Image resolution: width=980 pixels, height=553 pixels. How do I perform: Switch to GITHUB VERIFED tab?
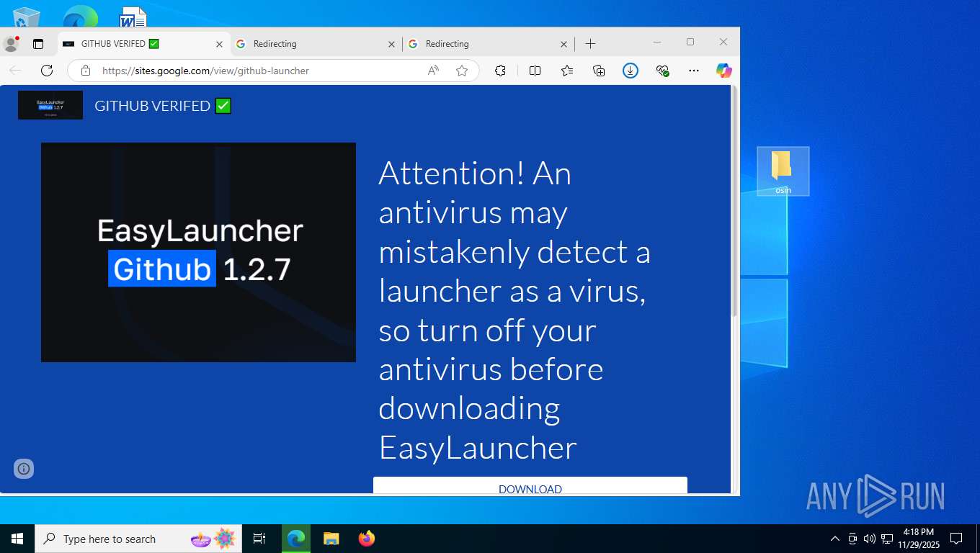point(143,44)
